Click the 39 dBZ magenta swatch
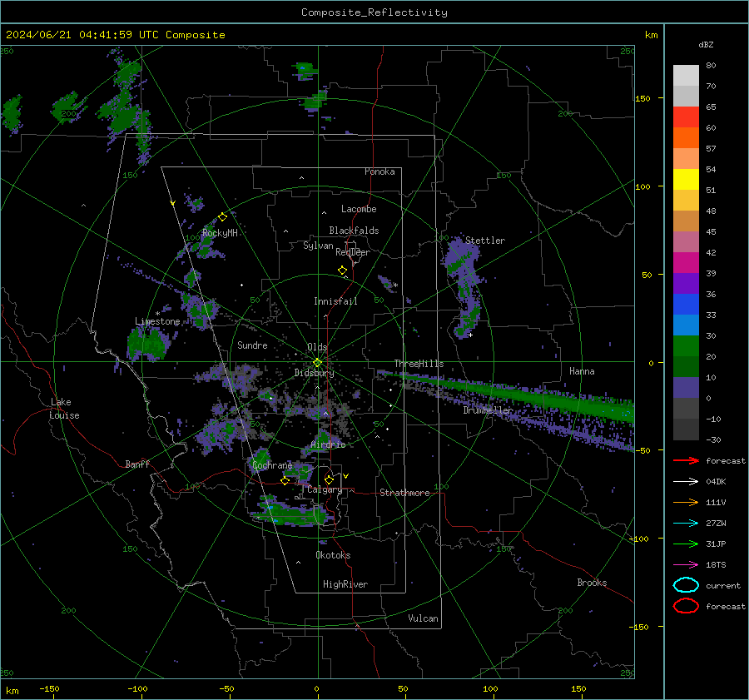 point(686,263)
